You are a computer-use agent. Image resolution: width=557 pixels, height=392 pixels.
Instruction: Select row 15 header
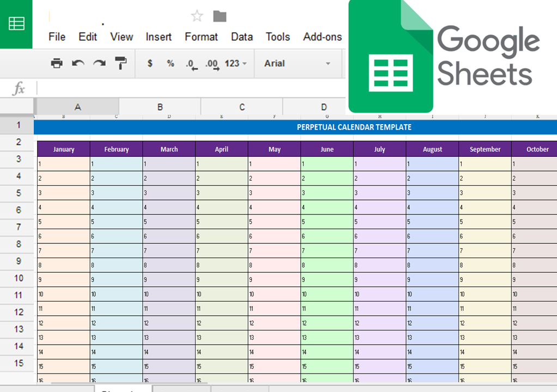pos(18,363)
